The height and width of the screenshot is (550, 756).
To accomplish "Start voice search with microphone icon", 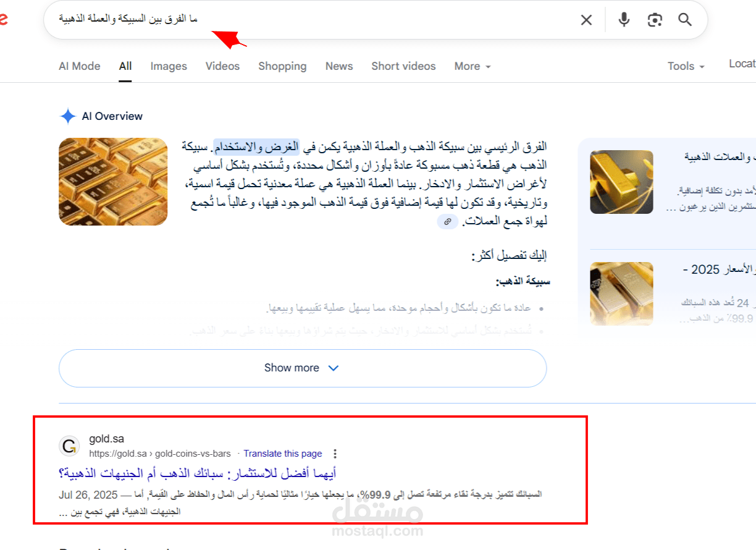I will point(624,20).
